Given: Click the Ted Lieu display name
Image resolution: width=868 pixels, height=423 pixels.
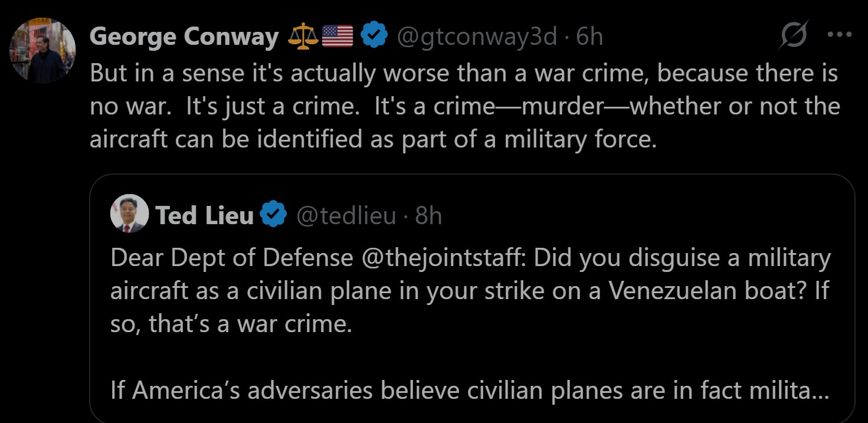Looking at the screenshot, I should (204, 216).
